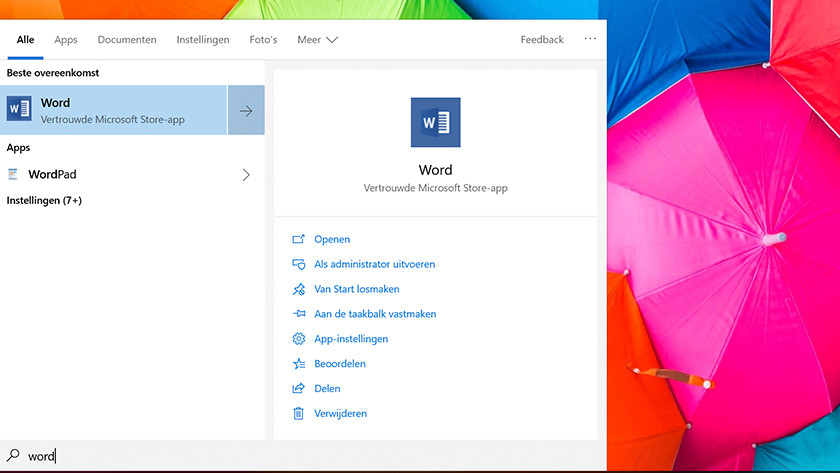Select the 'Foto's' filter tab

(x=263, y=40)
